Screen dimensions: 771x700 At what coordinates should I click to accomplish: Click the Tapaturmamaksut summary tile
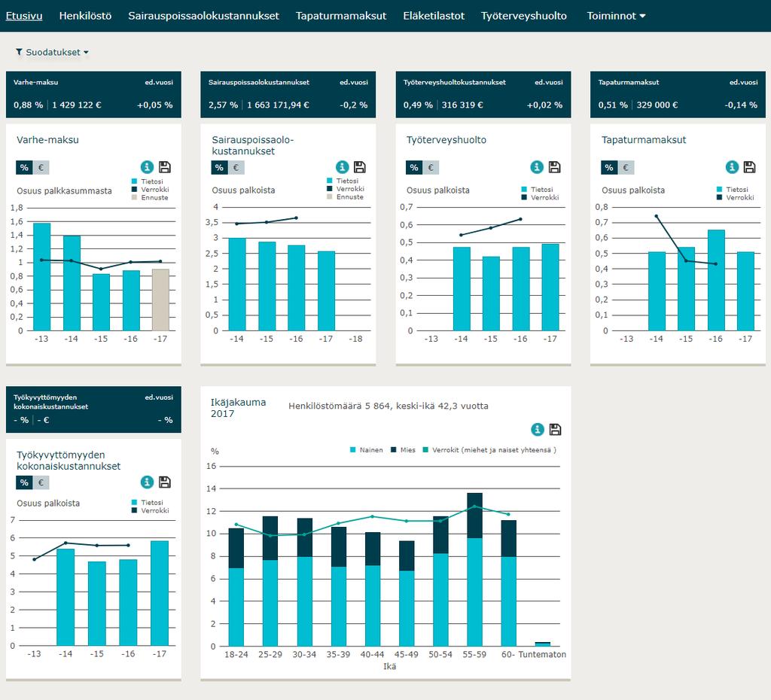pyautogui.click(x=678, y=94)
